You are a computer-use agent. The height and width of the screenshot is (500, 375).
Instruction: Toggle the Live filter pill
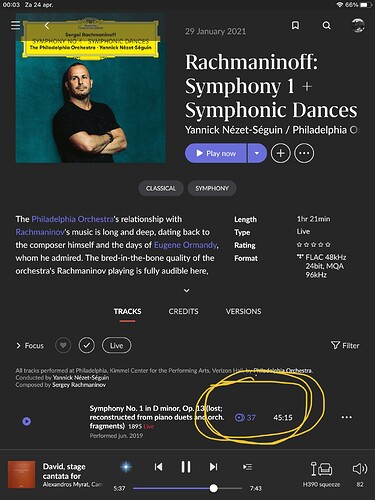point(116,345)
